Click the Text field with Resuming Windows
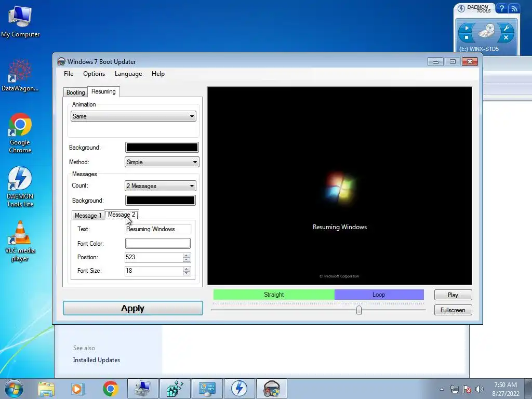This screenshot has width=532, height=399. pos(158,229)
